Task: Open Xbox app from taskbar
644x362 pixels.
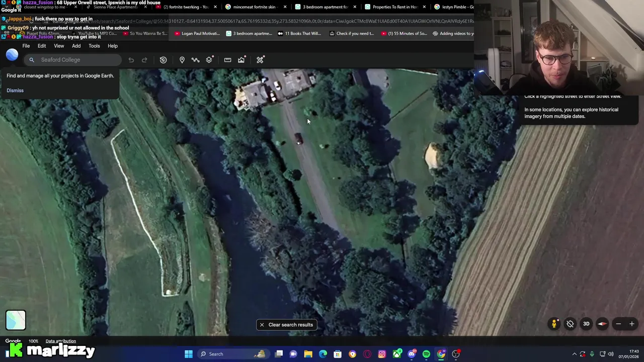Action: point(397,354)
